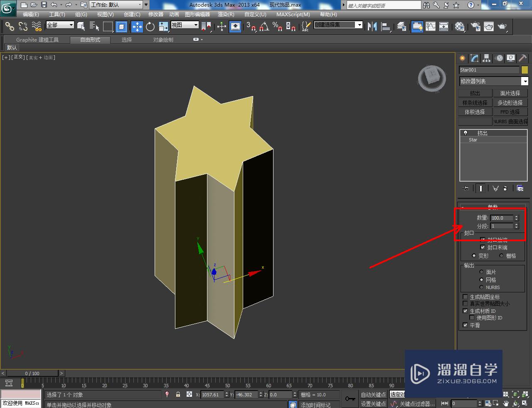Open the 工具(T) menu

coord(57,14)
